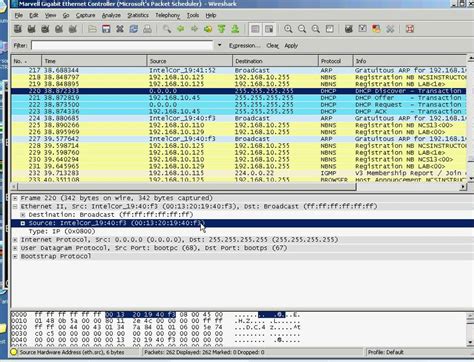Jump to the last packet

pyautogui.click(x=235, y=29)
